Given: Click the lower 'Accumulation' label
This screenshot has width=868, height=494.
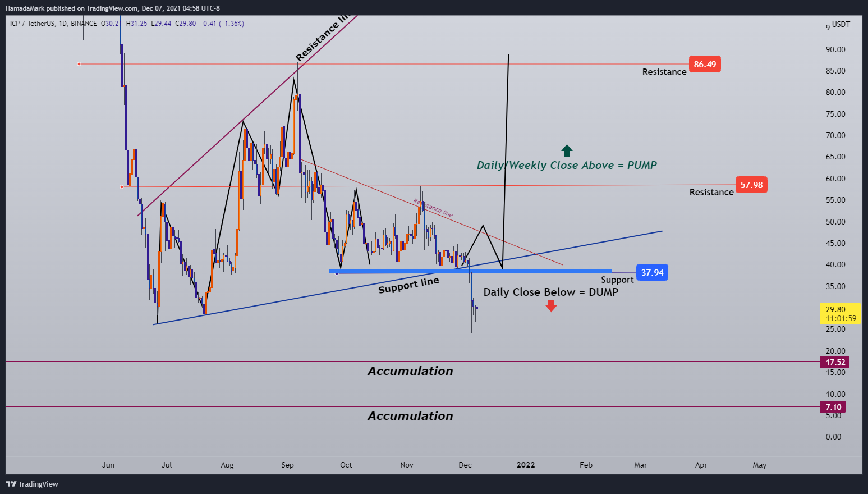Looking at the screenshot, I should point(410,416).
